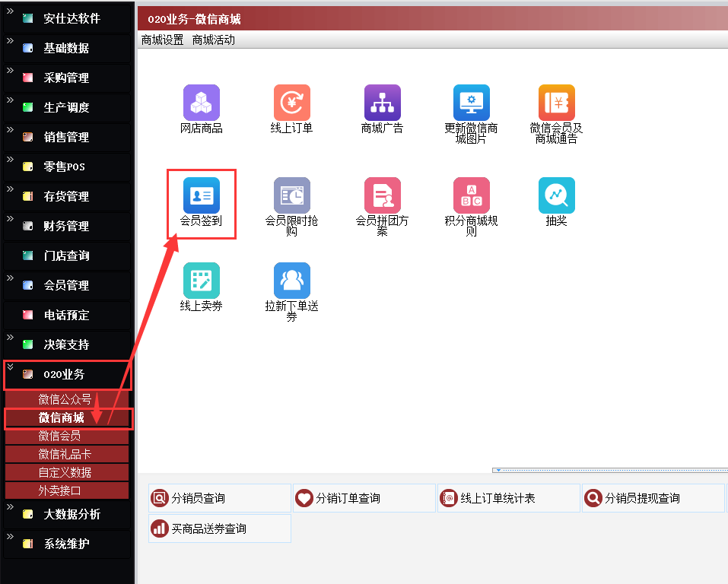Screen dimensions: 728x584
Task: Open the 网店商品 icon
Action: (x=202, y=103)
